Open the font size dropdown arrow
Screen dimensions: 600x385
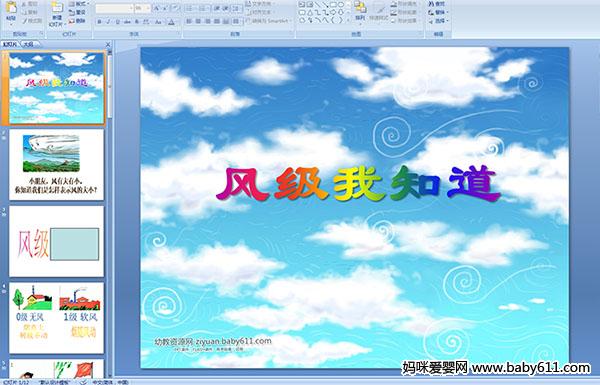coord(148,8)
